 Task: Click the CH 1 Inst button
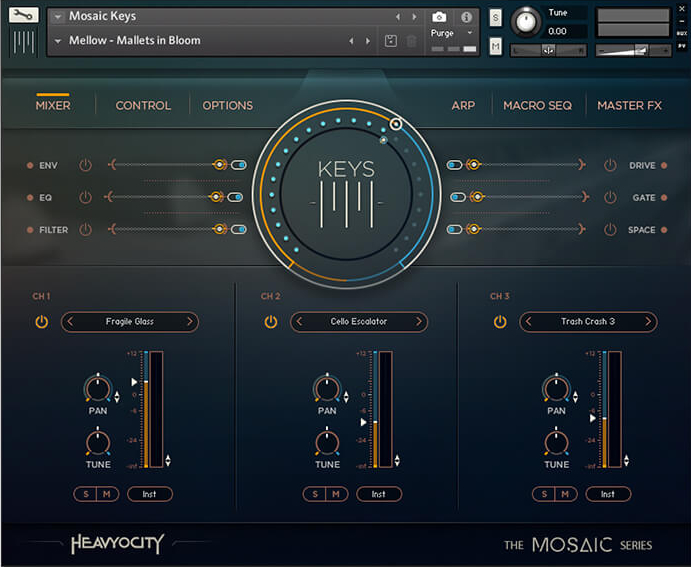(149, 494)
